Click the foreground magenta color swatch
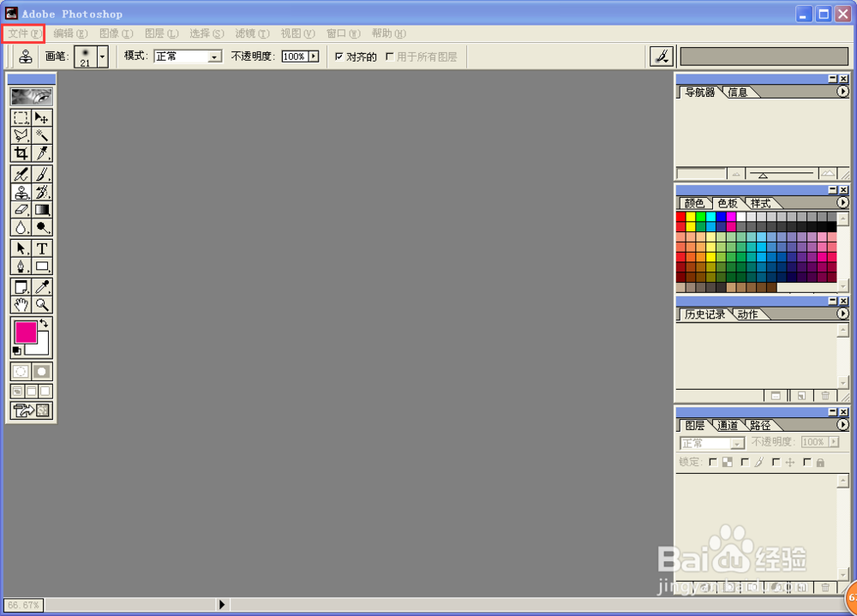Screen dimensions: 857x616 [x=26, y=332]
